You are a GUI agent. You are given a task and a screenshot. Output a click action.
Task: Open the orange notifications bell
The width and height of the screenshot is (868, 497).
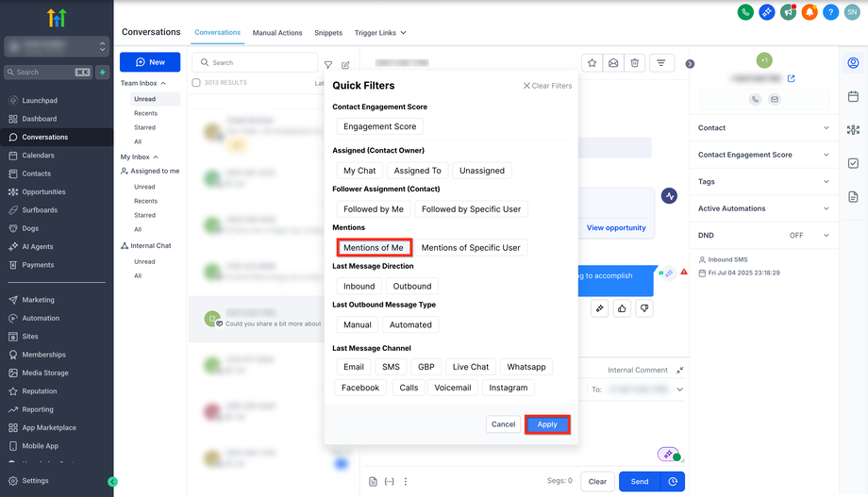[810, 11]
